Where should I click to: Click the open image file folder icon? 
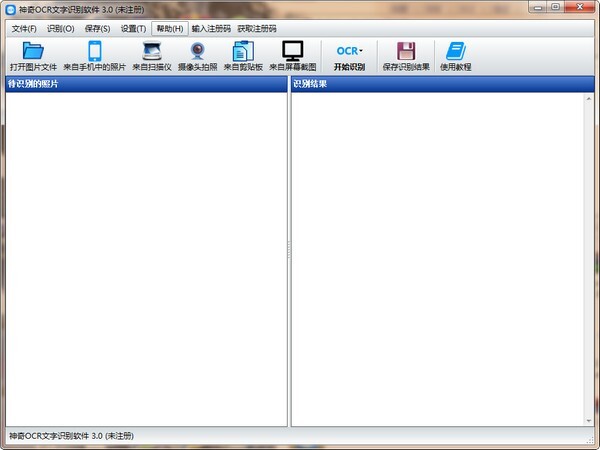tap(33, 52)
